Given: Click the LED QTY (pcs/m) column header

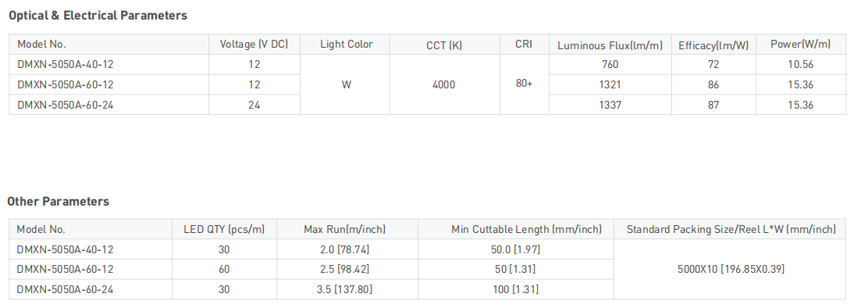Looking at the screenshot, I should coord(224,229).
